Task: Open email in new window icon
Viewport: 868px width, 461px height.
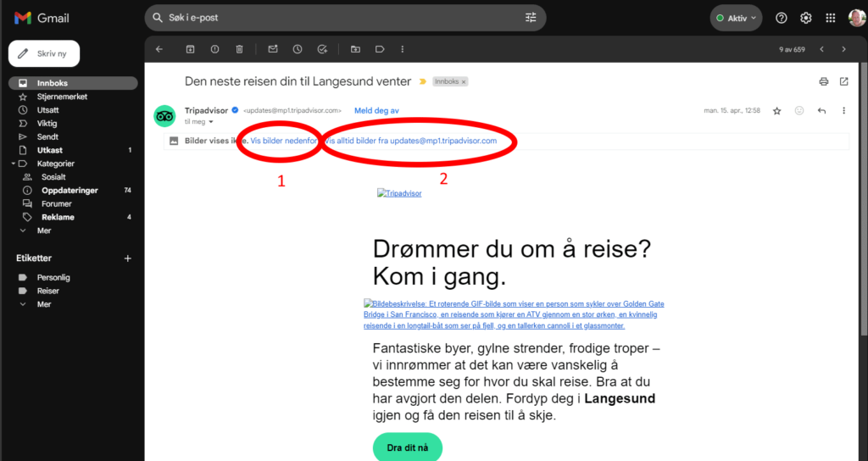Action: click(843, 82)
